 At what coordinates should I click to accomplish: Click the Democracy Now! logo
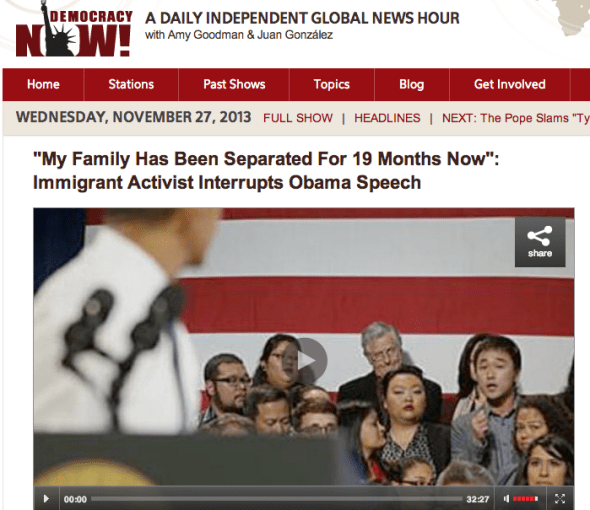[x=74, y=29]
